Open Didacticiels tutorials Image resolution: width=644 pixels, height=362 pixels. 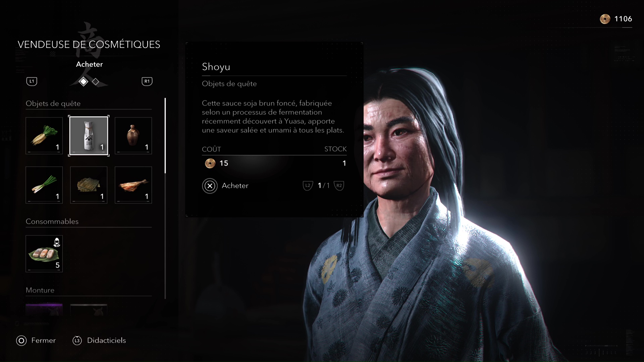(x=99, y=341)
